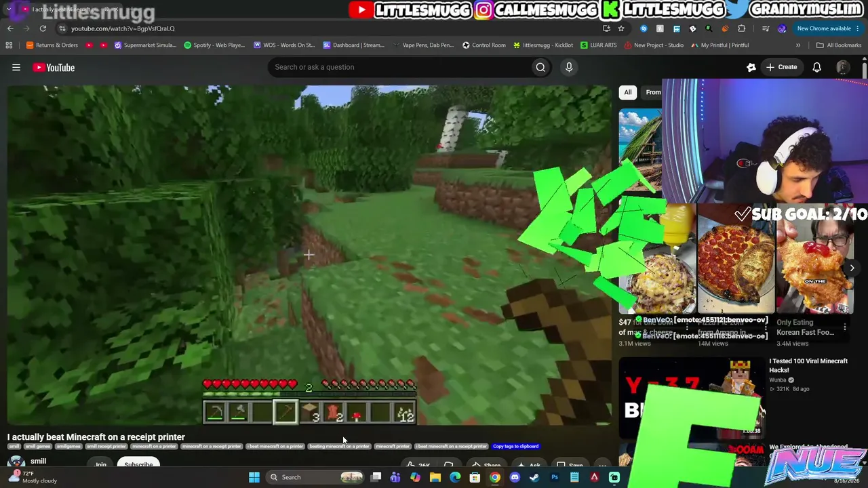Open Steam from the taskbar
The image size is (868, 488).
534,477
